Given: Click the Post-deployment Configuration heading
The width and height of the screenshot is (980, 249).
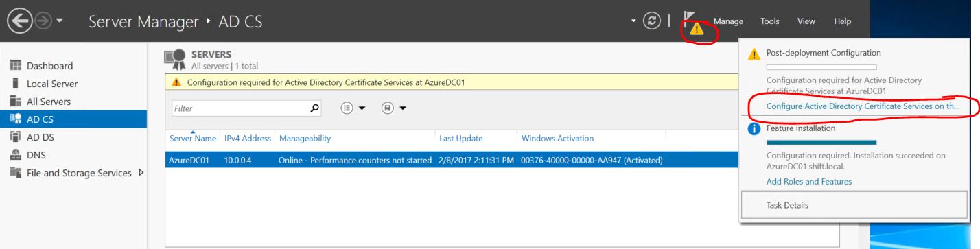Looking at the screenshot, I should 823,53.
